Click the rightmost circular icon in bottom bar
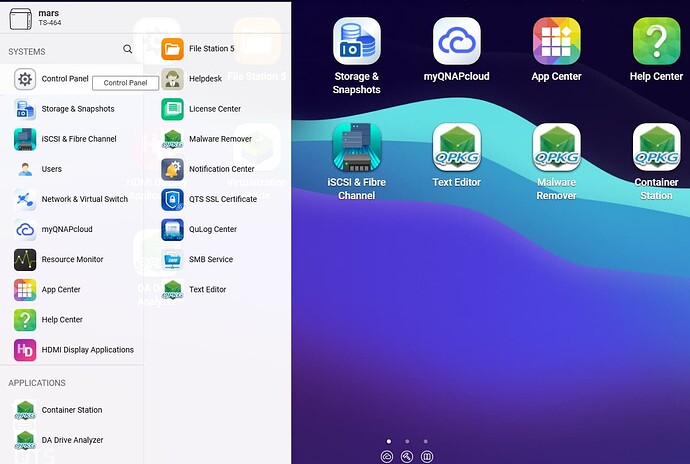The height and width of the screenshot is (464, 690). [x=427, y=457]
